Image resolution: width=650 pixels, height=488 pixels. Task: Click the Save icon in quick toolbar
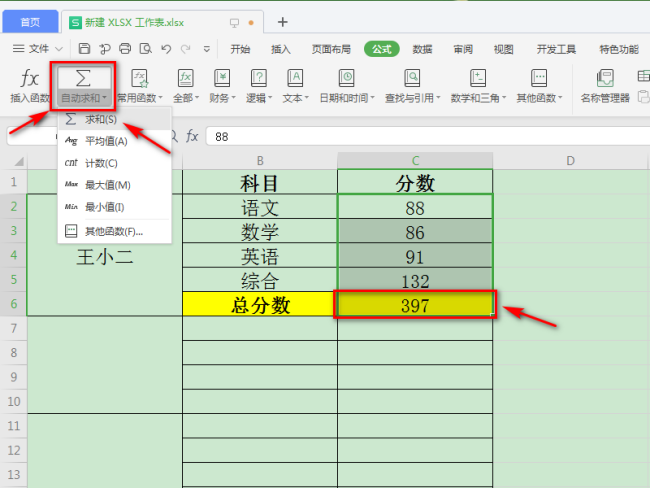pyautogui.click(x=84, y=49)
